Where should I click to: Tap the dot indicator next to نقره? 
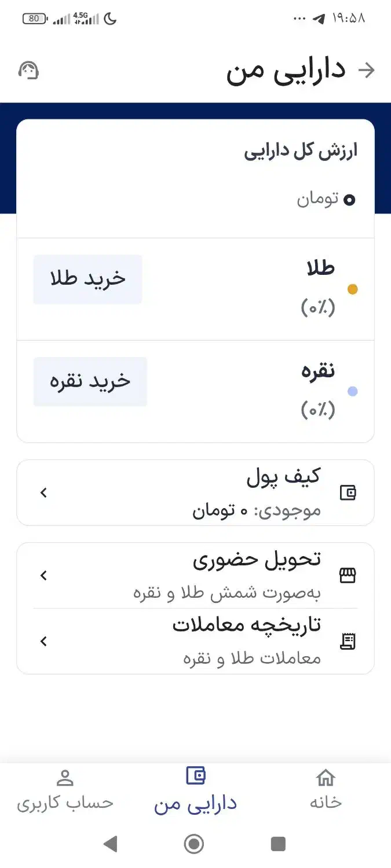pos(353,392)
